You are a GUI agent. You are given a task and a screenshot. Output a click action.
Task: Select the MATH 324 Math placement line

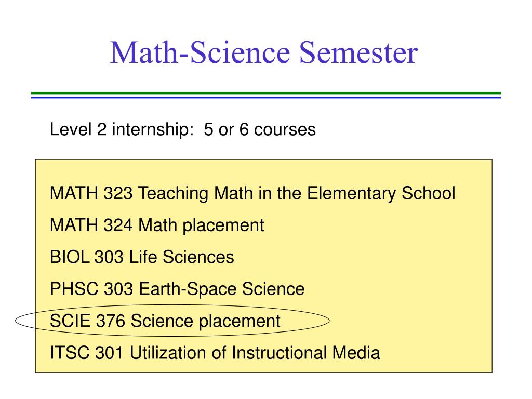[157, 225]
